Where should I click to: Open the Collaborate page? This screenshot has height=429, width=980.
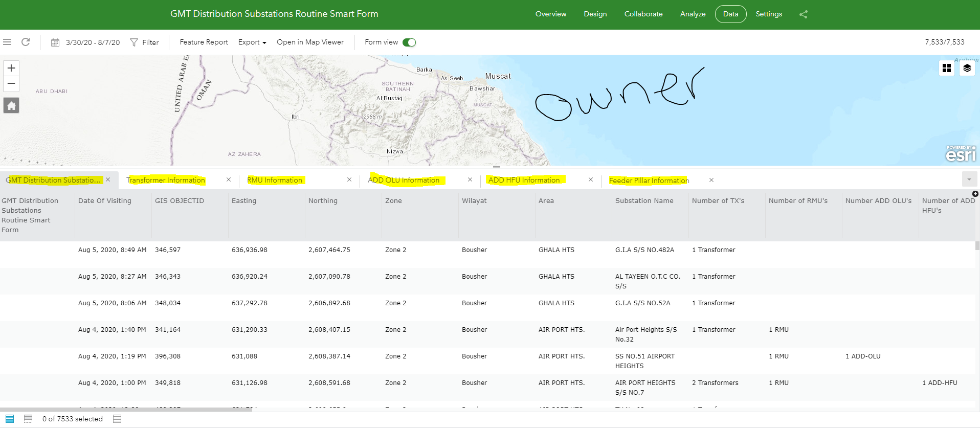[643, 14]
